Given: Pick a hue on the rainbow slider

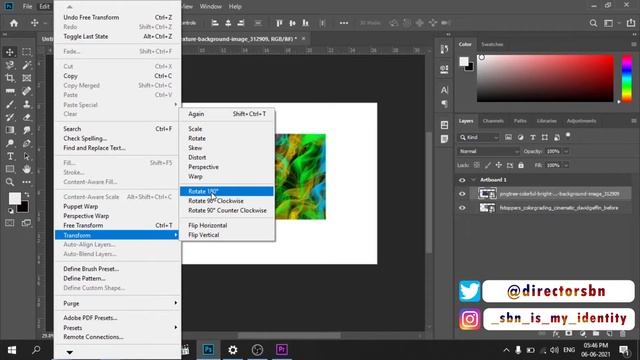Looking at the screenshot, I should click(x=627, y=78).
